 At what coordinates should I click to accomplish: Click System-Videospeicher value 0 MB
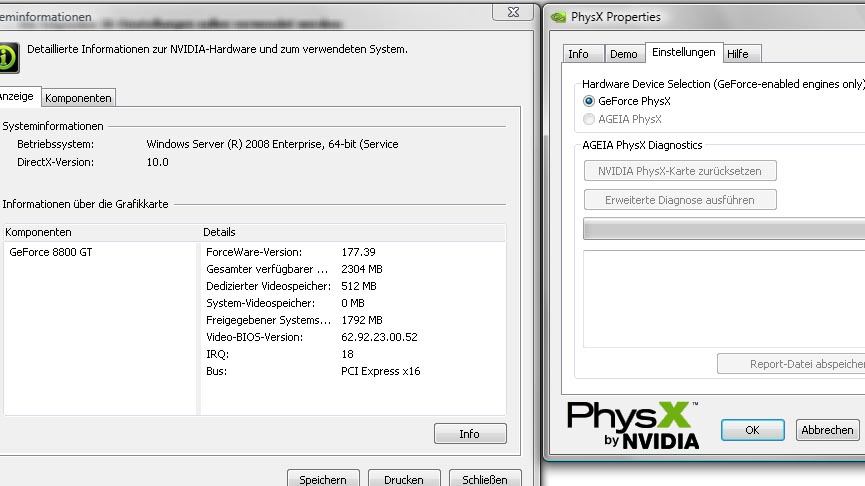coord(353,303)
